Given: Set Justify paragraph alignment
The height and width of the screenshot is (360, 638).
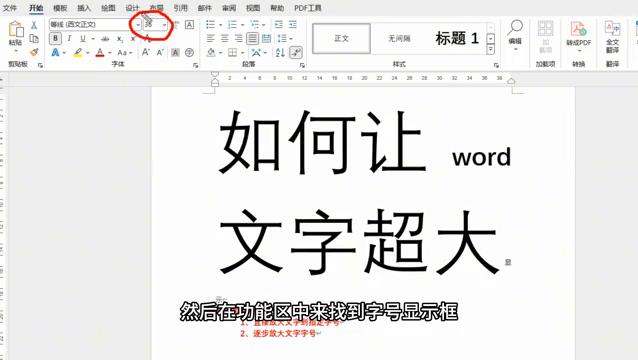Looking at the screenshot, I should [252, 39].
